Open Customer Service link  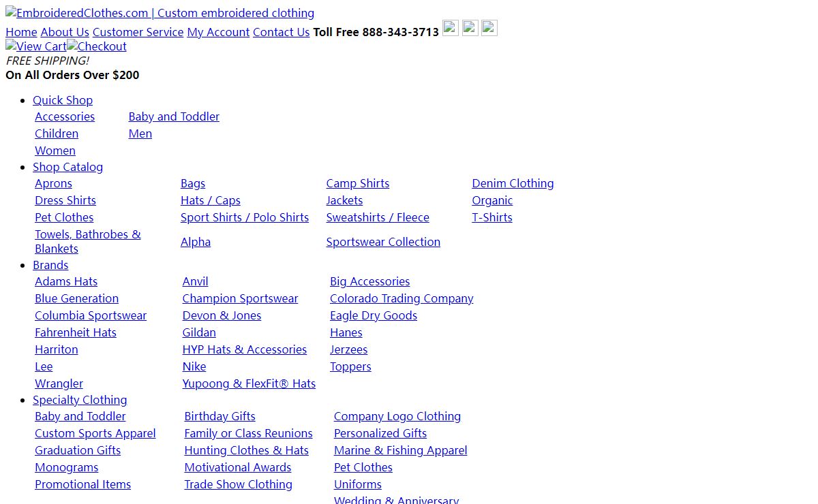click(x=138, y=32)
